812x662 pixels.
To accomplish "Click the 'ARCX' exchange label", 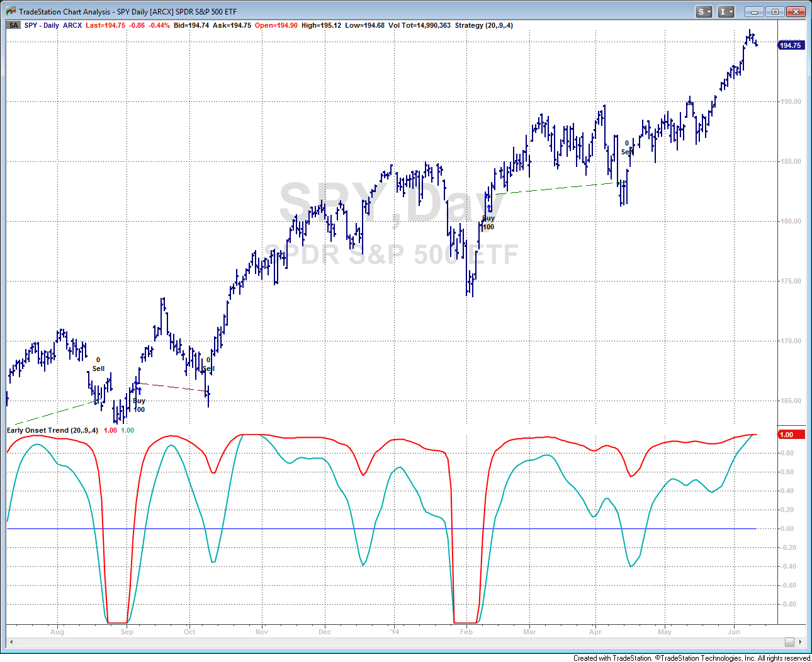I will tap(72, 25).
